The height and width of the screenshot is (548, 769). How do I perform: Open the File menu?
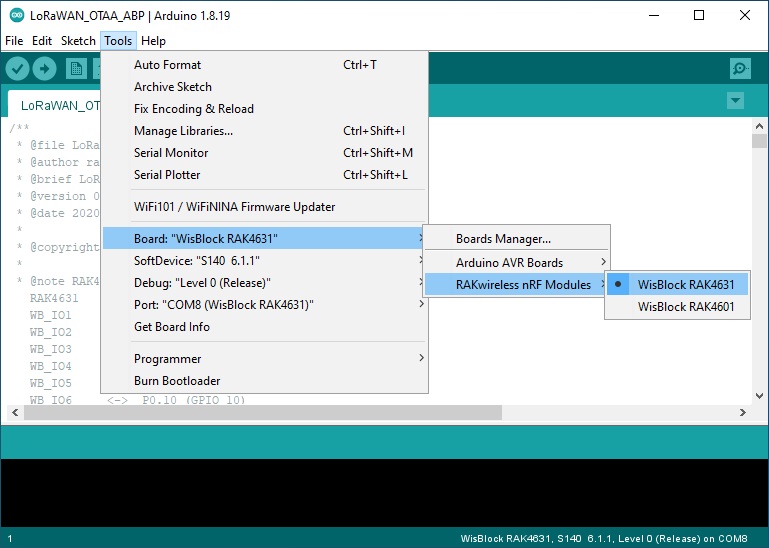pyautogui.click(x=14, y=41)
